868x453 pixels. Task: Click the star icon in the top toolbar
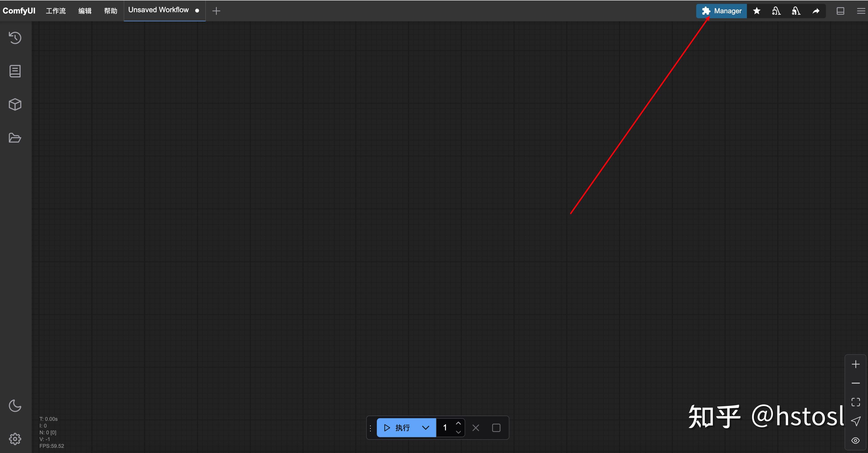pyautogui.click(x=757, y=11)
